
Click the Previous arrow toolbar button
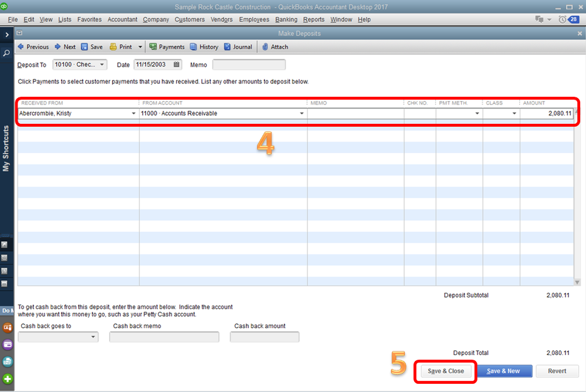coord(33,47)
